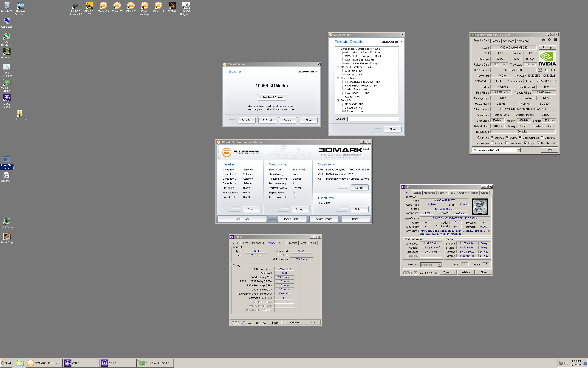The width and height of the screenshot is (588, 368).
Task: Switch to Bench tab in right CPU-Z window
Action: point(475,193)
